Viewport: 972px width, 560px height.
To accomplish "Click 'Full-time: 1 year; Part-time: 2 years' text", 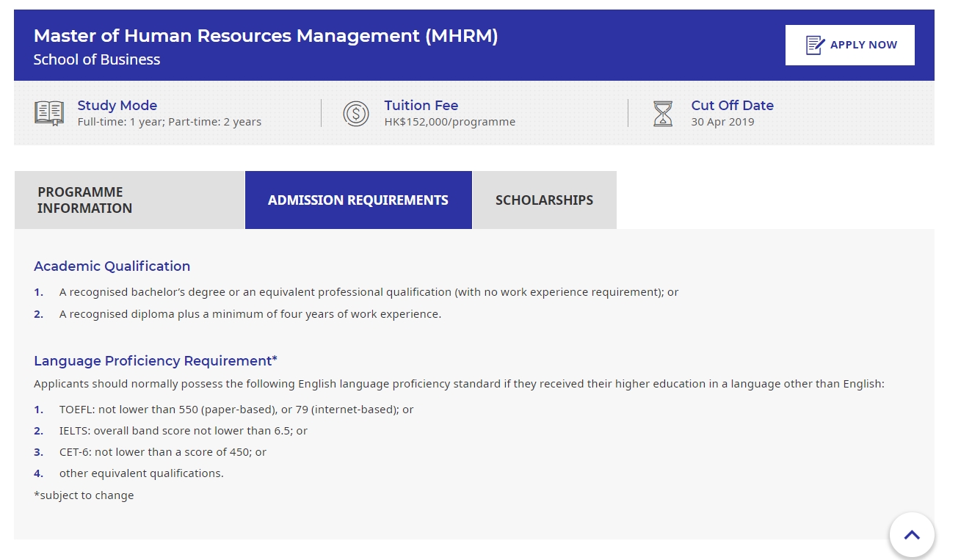I will pyautogui.click(x=170, y=122).
